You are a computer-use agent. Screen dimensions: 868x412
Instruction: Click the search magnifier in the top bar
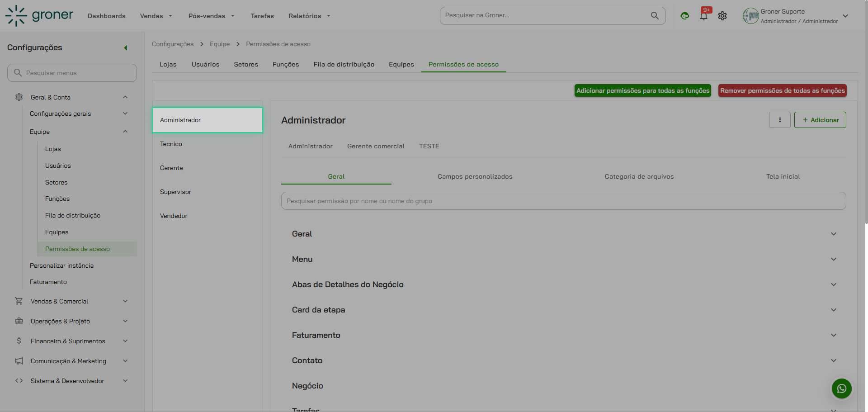click(x=654, y=15)
